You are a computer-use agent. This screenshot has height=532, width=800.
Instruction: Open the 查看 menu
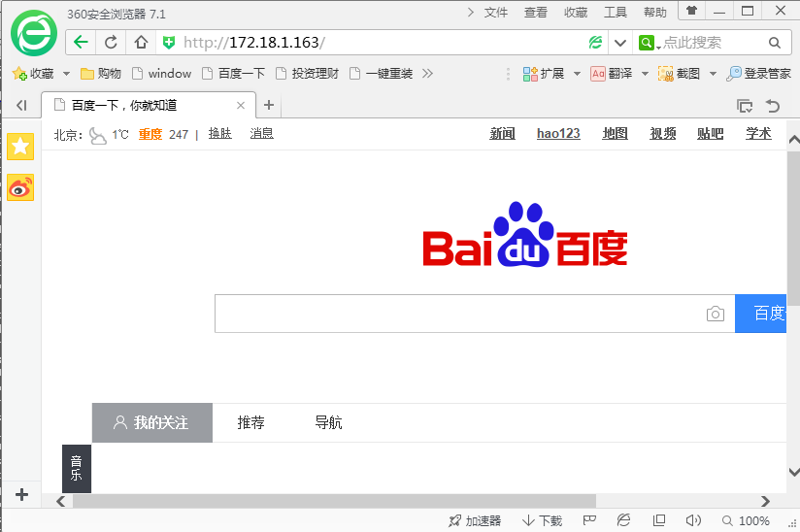pyautogui.click(x=535, y=13)
